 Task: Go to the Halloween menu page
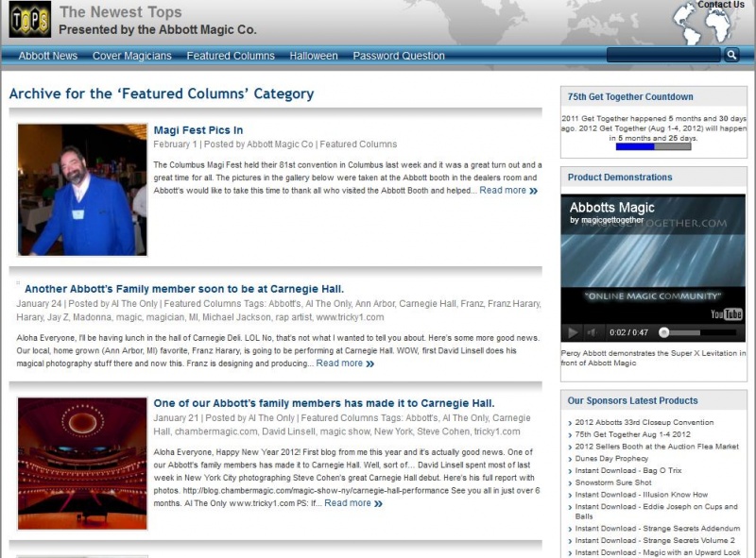click(314, 56)
